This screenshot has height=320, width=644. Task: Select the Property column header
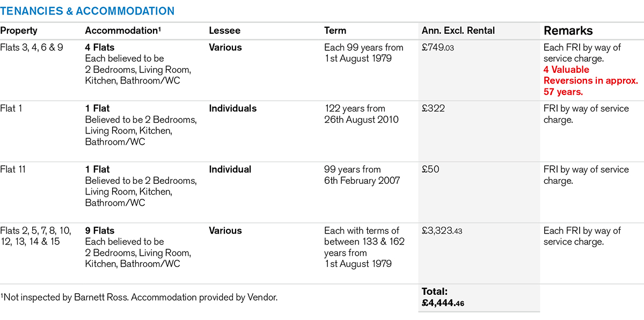click(19, 31)
